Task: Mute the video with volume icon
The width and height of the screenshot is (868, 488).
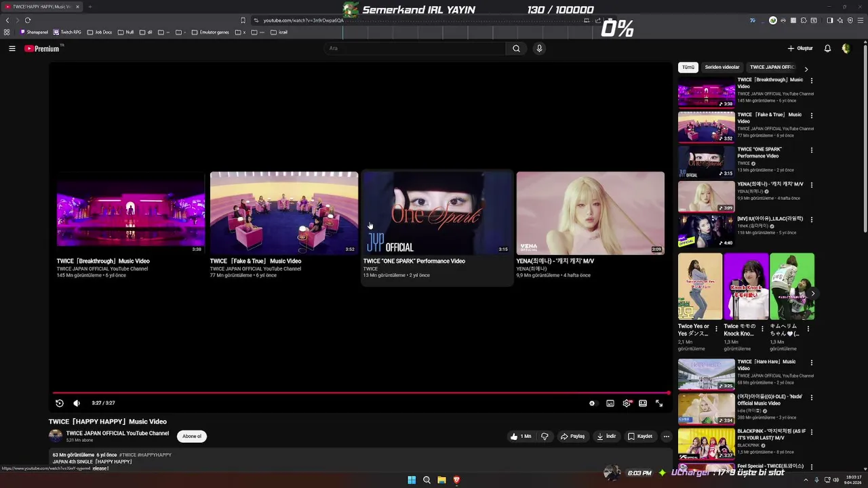Action: coord(77,403)
